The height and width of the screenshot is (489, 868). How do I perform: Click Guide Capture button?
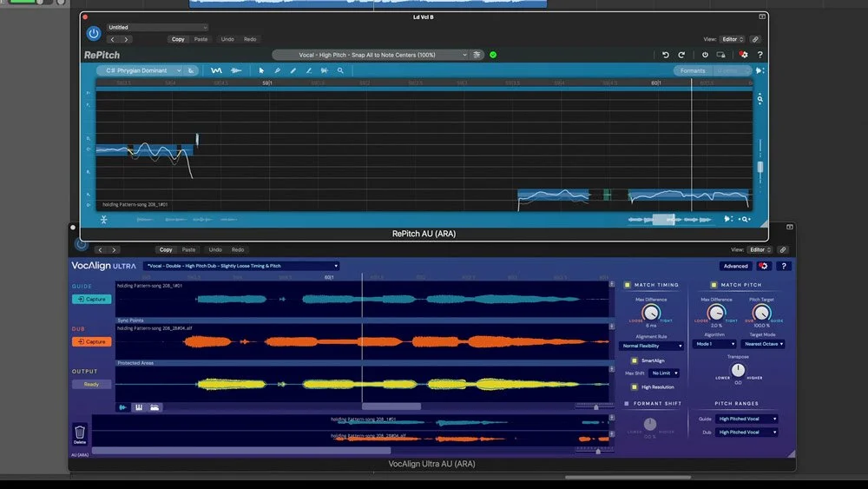pyautogui.click(x=92, y=299)
